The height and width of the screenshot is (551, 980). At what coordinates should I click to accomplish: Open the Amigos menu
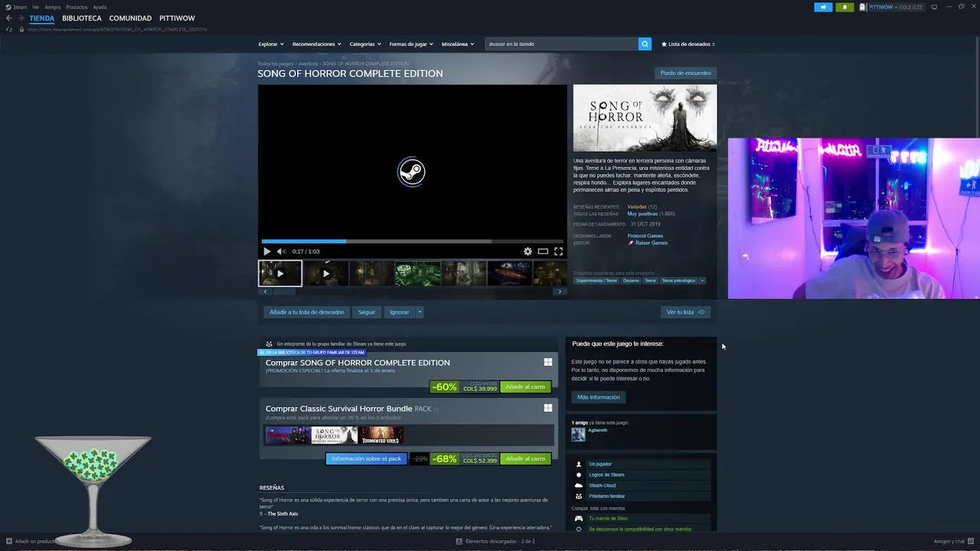point(53,7)
